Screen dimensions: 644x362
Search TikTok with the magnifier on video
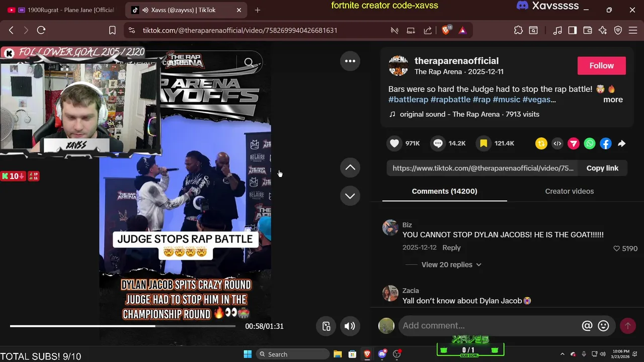click(x=249, y=62)
